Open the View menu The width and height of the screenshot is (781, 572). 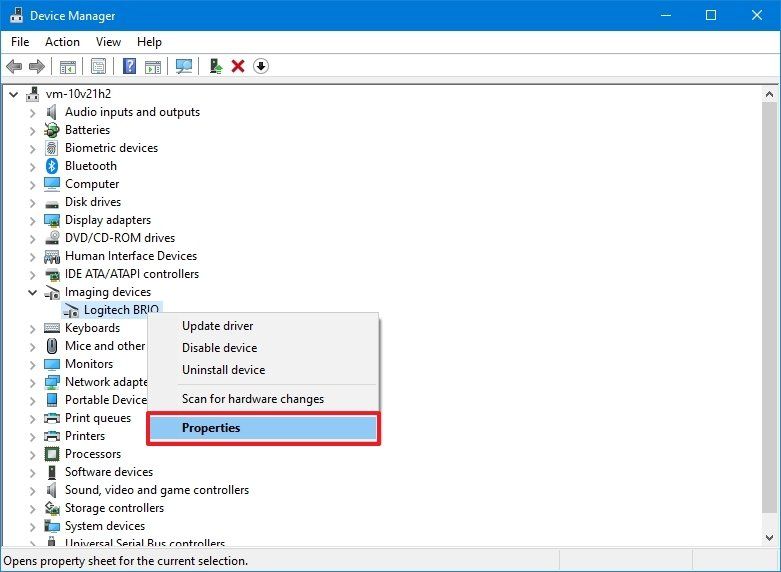[x=108, y=42]
